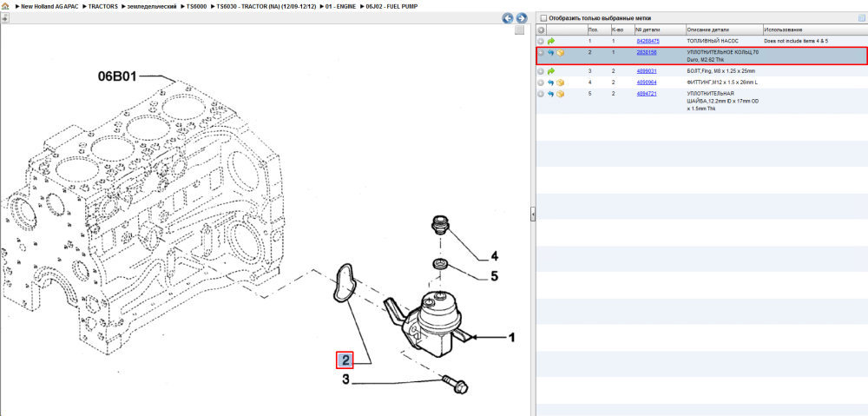Image resolution: width=868 pixels, height=416 pixels.
Task: Sort by К-во column header
Action: click(622, 30)
